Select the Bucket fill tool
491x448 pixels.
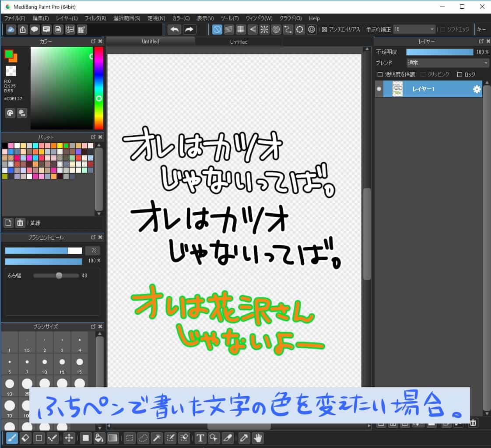click(99, 437)
